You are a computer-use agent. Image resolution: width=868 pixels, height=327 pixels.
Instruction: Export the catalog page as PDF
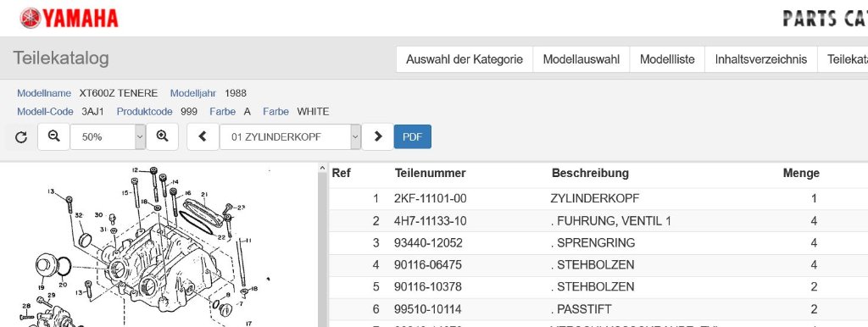413,136
